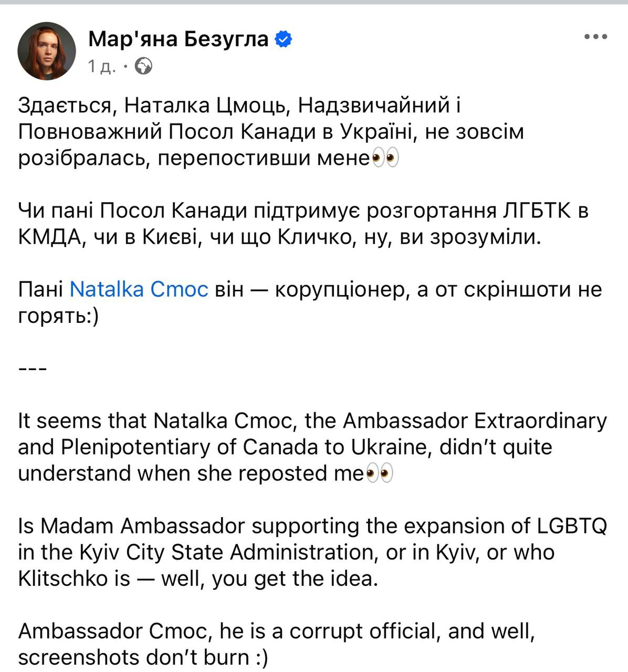Viewport: 628px width, 672px height.
Task: Click the '1 д.' post timestamp
Action: pyautogui.click(x=101, y=67)
